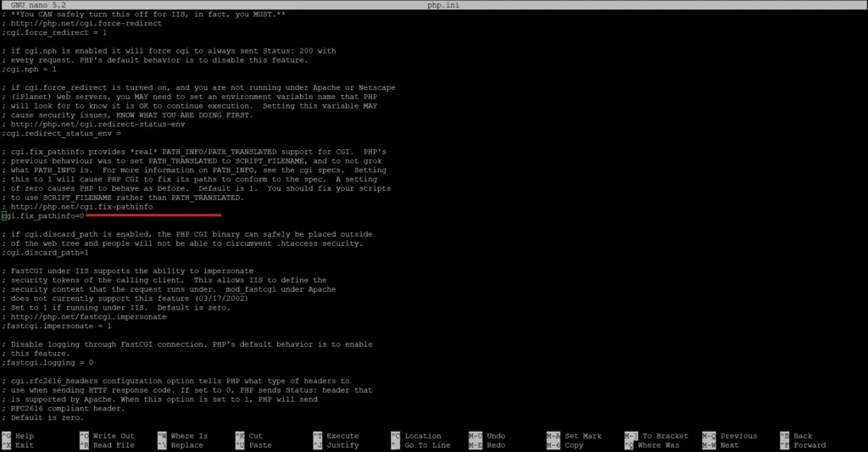The image size is (868, 452).
Task: Click the comment starting "(iPlanet) web servers"
Action: pyautogui.click(x=189, y=97)
